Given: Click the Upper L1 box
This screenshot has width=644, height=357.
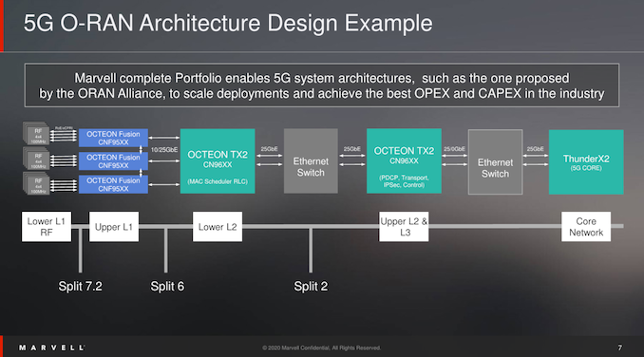Looking at the screenshot, I should (114, 227).
